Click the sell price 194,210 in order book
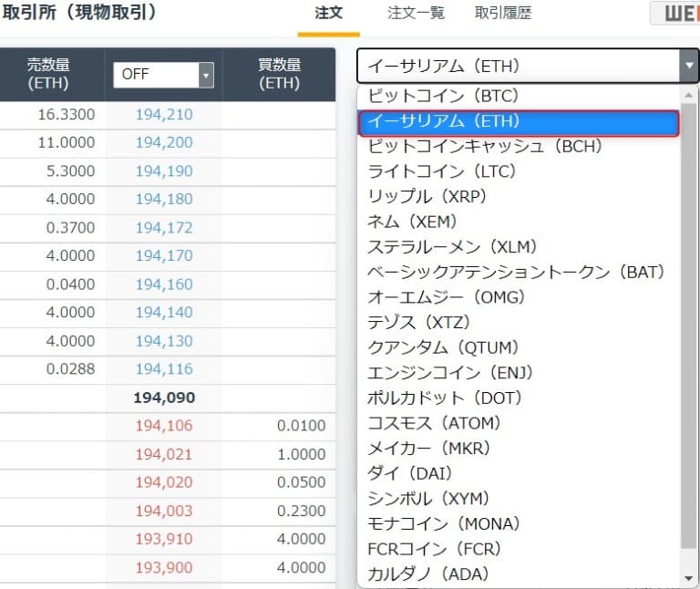The width and height of the screenshot is (700, 589). pyautogui.click(x=164, y=115)
